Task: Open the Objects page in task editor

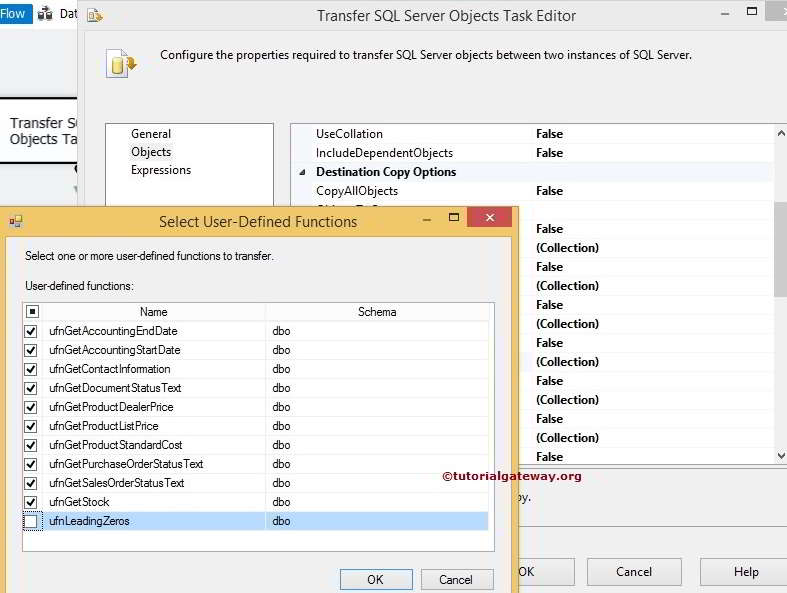Action: tap(151, 152)
